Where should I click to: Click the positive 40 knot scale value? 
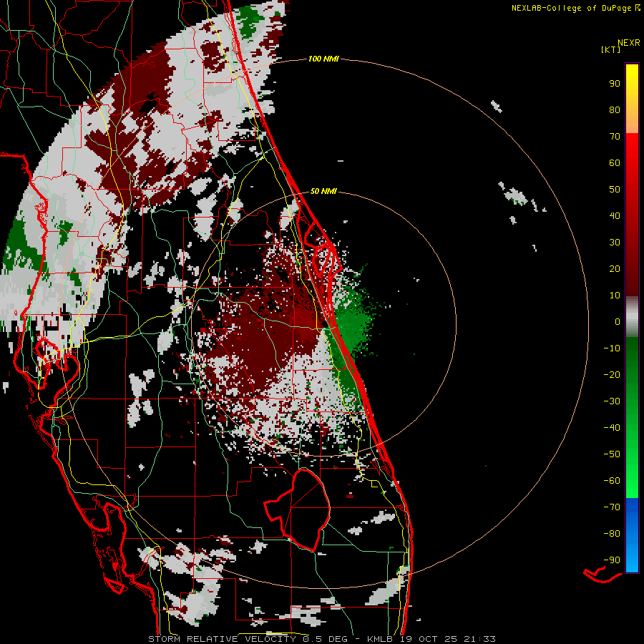coord(615,215)
